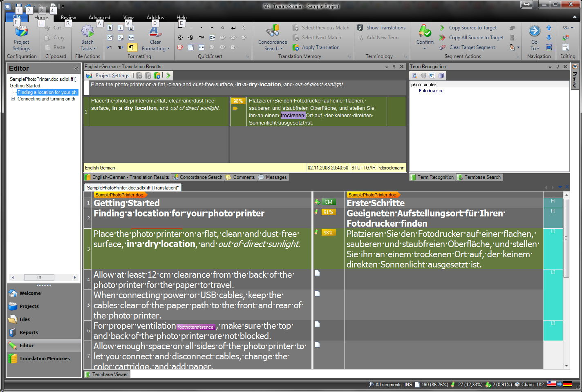Insert registered trademark symbol

[191, 38]
